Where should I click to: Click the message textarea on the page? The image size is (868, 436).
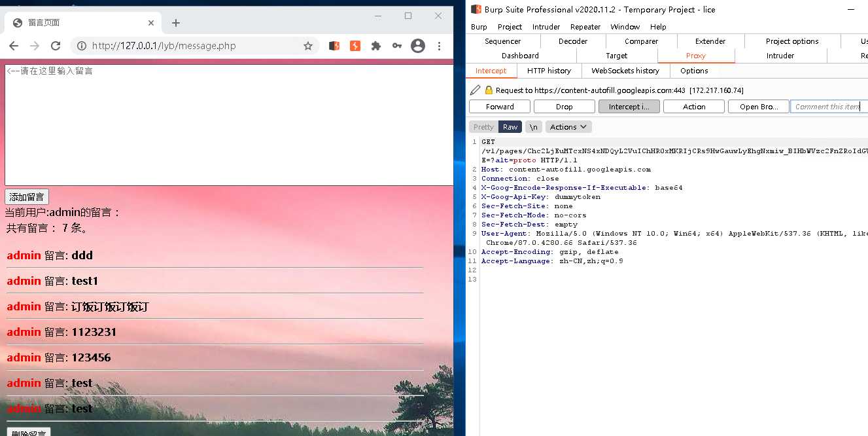click(x=229, y=124)
